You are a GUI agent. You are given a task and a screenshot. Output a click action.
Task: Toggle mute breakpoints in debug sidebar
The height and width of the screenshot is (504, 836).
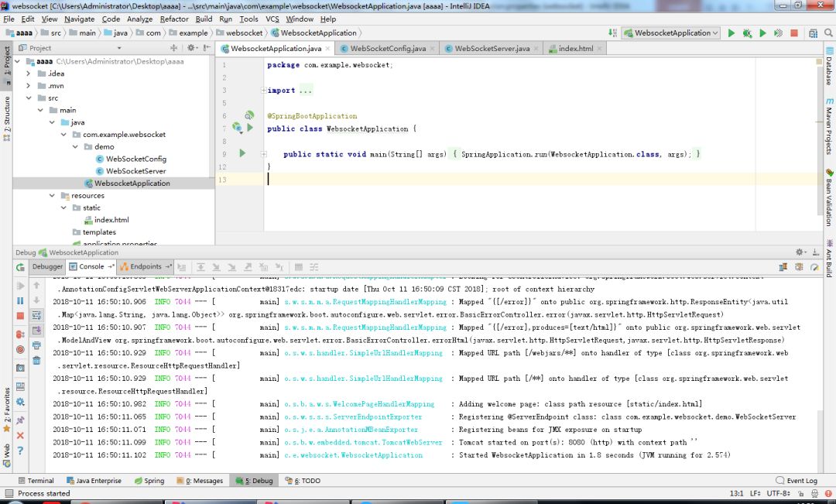point(20,349)
